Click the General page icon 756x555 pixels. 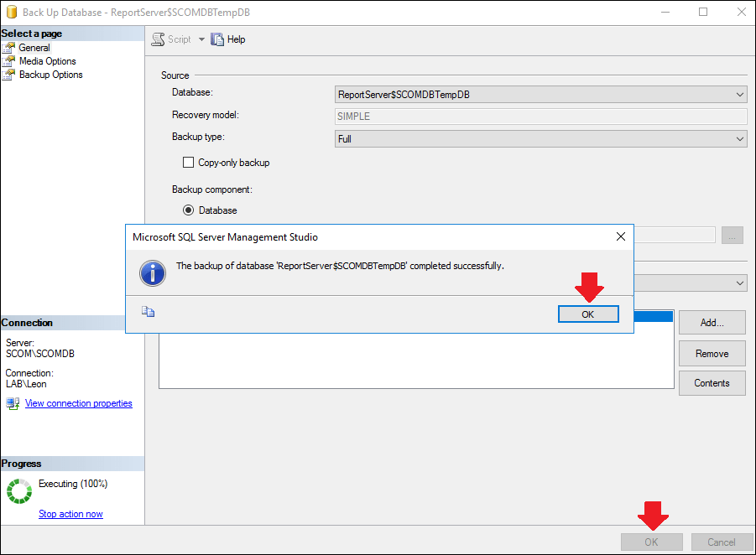(x=8, y=48)
